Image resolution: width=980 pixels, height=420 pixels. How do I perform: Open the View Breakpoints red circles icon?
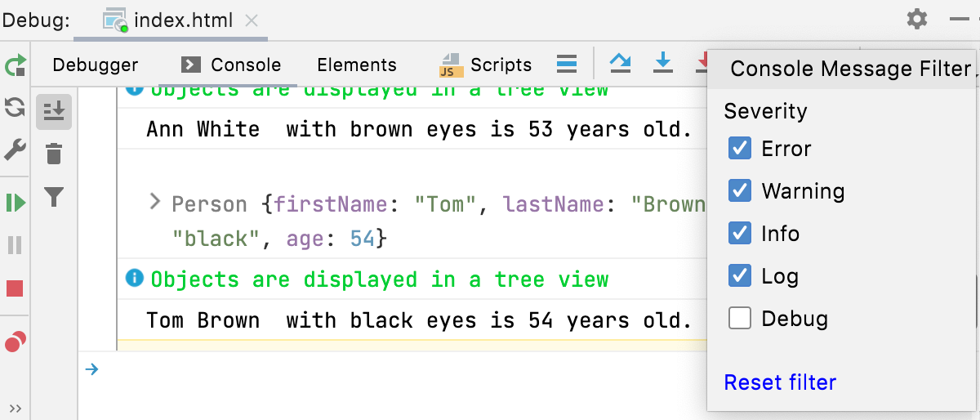pyautogui.click(x=16, y=342)
